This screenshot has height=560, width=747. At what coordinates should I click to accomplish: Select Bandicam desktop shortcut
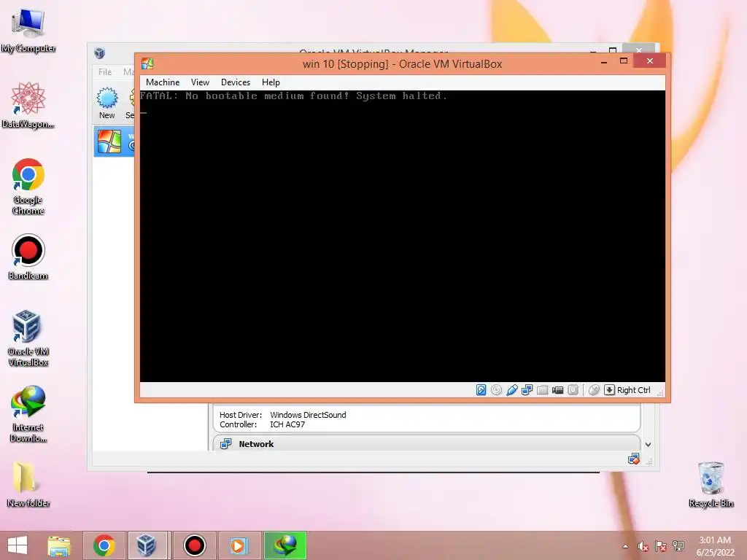pyautogui.click(x=28, y=257)
